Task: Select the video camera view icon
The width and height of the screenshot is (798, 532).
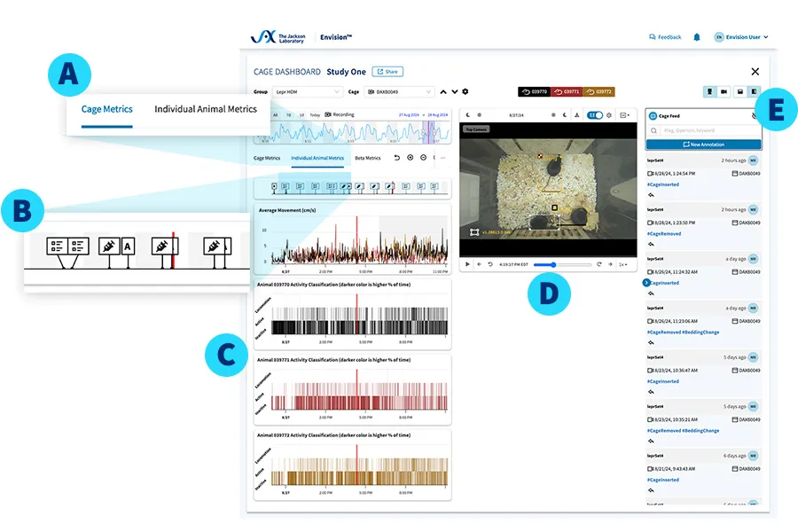Action: (x=724, y=91)
